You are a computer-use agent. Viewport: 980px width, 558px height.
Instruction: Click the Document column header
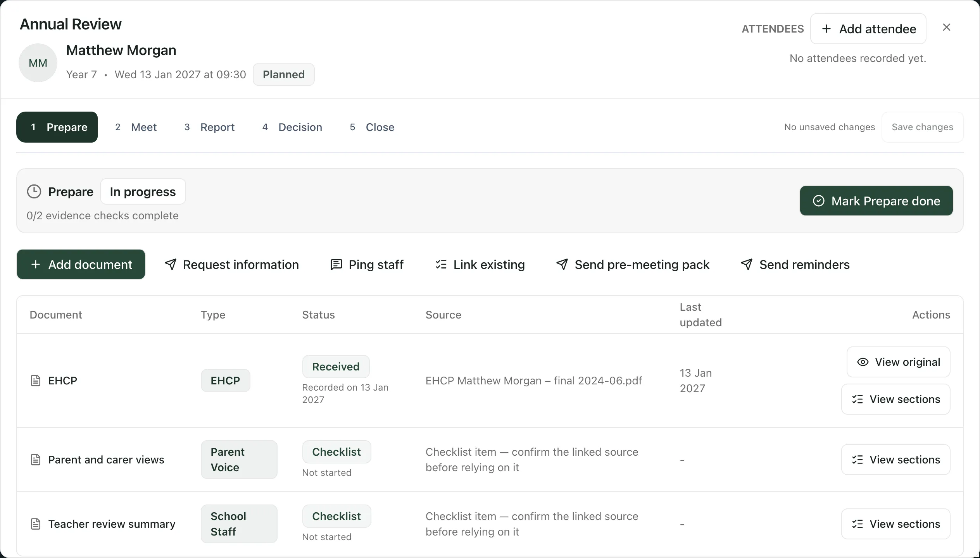point(56,315)
